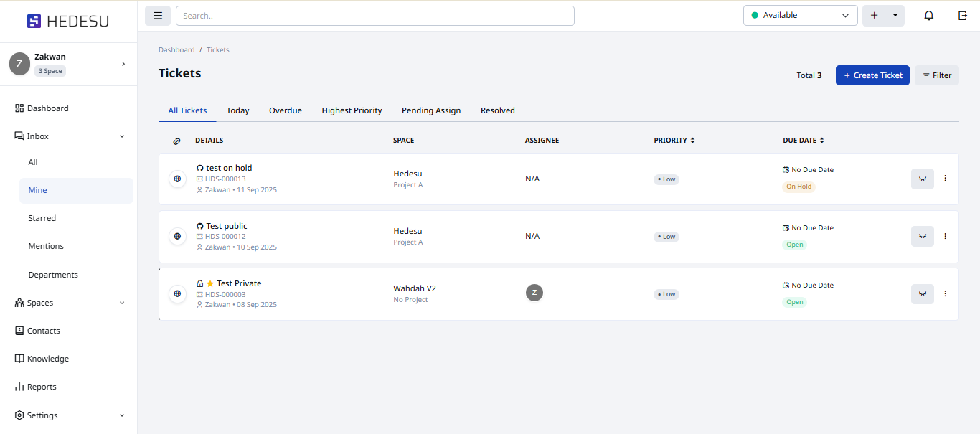Open three-dot menu for test on hold ticket
Screen dimensions: 980x434
click(x=945, y=178)
